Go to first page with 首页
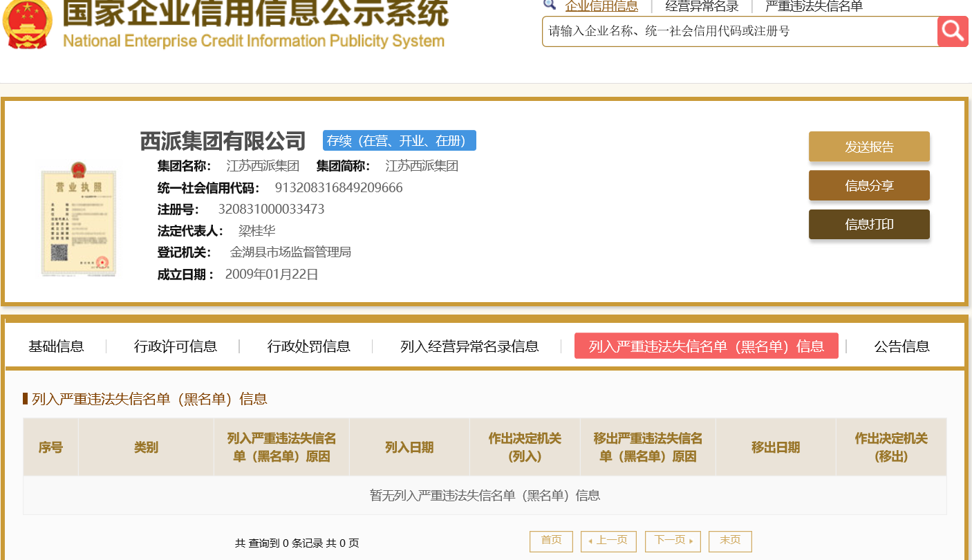Viewport: 972px width, 560px height. pos(551,541)
